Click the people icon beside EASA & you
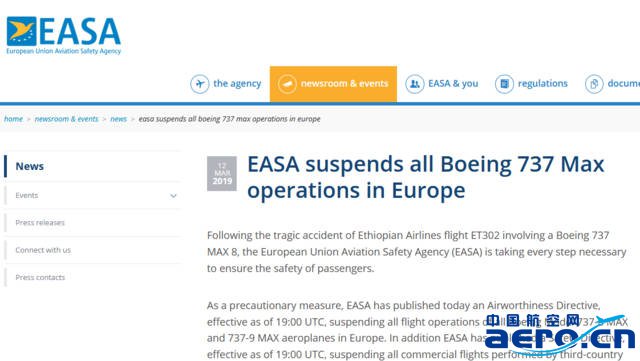640x361 pixels. [x=415, y=84]
